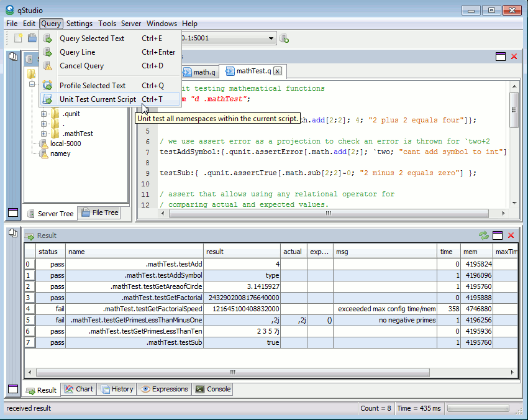Select the bottom Result tab

pos(42,390)
